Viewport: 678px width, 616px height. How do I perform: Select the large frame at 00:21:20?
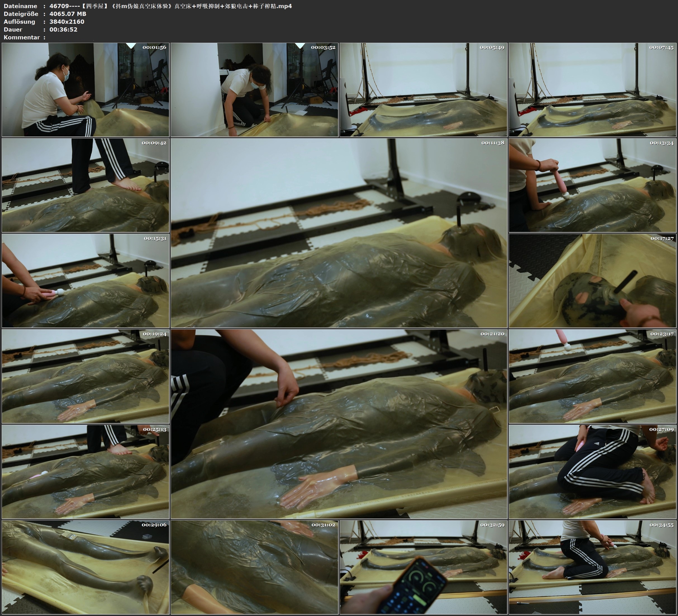click(339, 424)
